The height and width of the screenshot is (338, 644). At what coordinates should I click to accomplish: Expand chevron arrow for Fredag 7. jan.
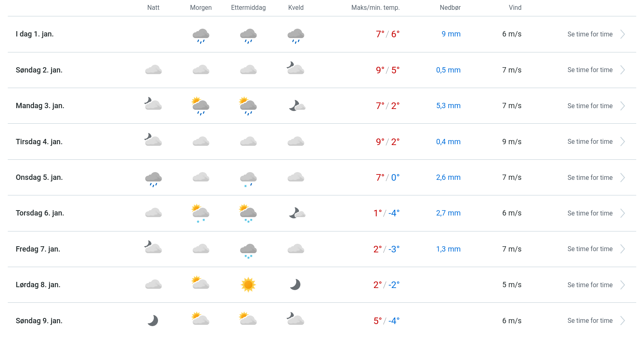click(622, 249)
